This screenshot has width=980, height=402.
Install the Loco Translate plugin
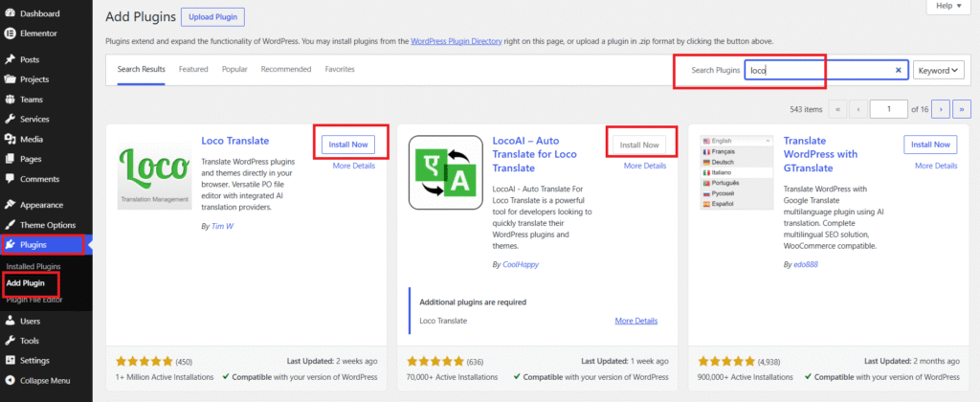pos(348,145)
